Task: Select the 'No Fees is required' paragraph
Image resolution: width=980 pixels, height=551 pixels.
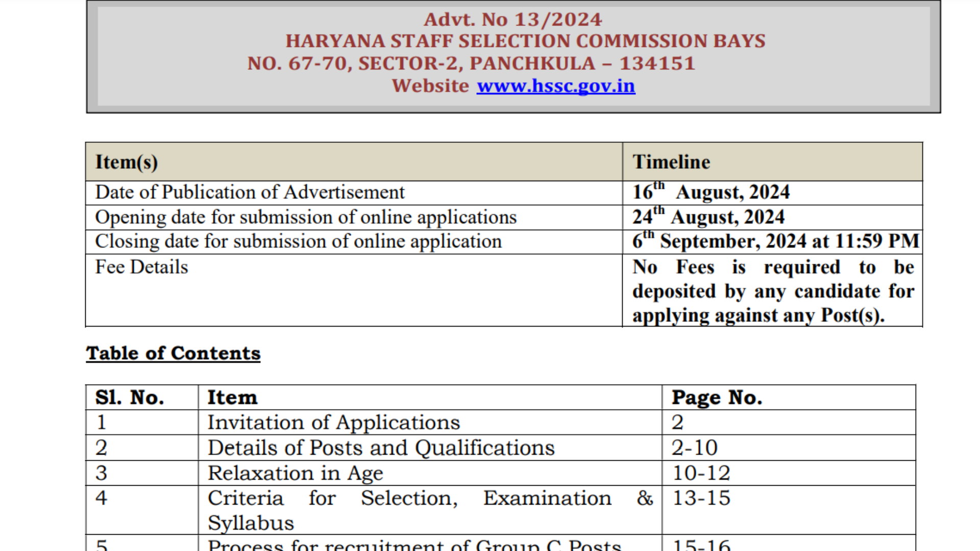Action: (x=773, y=291)
